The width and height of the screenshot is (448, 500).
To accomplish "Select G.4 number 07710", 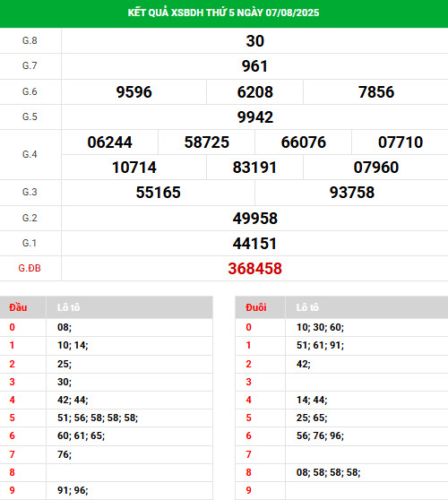I will (401, 142).
